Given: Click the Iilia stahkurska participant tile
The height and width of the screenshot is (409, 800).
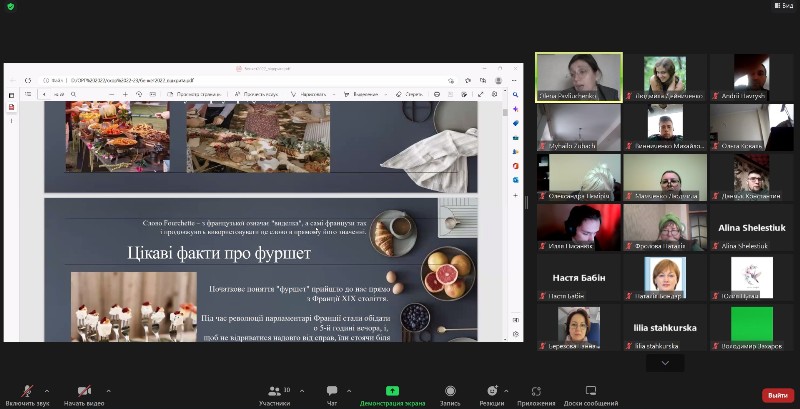Looking at the screenshot, I should (664, 327).
